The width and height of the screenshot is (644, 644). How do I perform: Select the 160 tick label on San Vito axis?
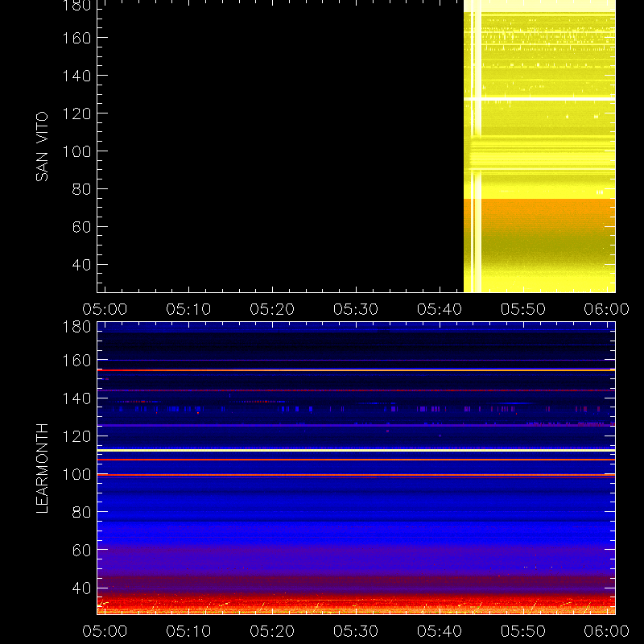(76, 38)
